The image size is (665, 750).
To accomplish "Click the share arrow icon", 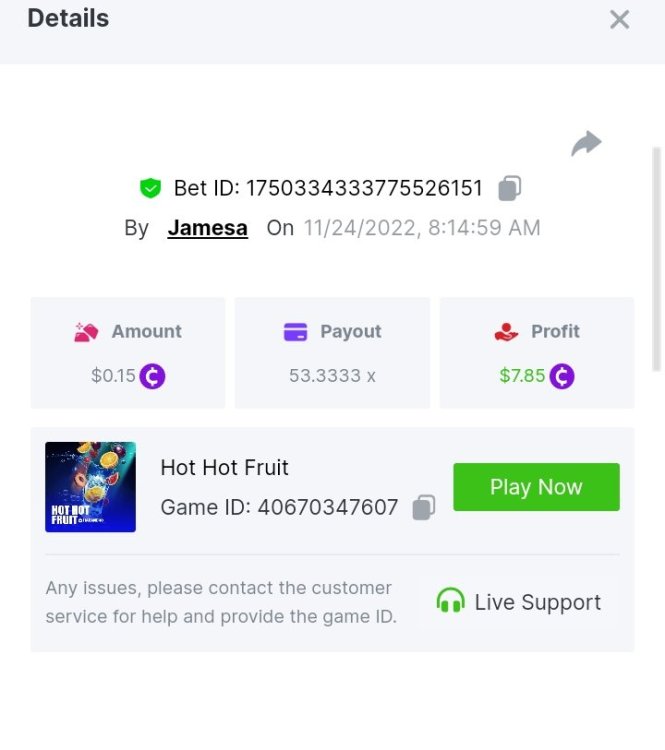I will coord(586,144).
